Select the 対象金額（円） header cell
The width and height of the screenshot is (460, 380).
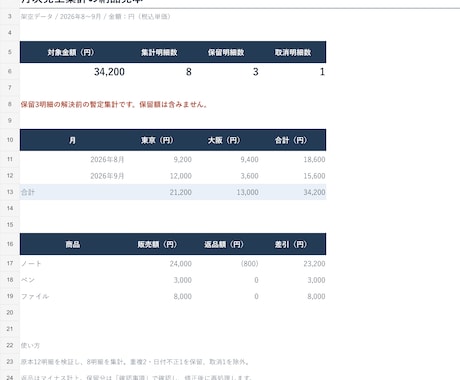click(x=73, y=52)
